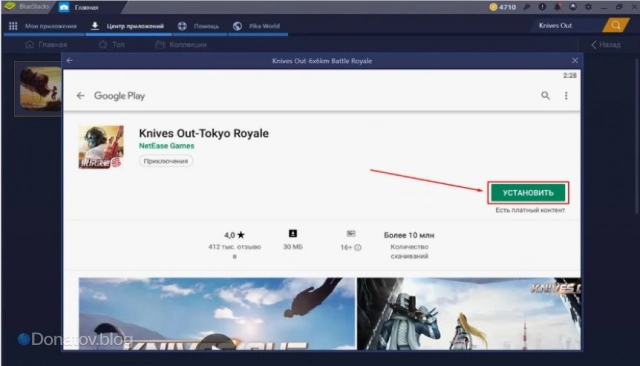The image size is (640, 366).
Task: Open the account profile icon
Action: coord(573,7)
